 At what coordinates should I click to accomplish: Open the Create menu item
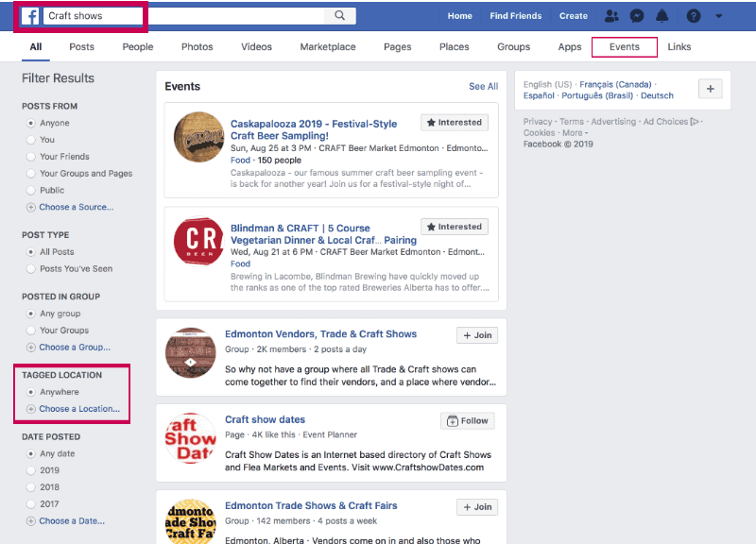[x=574, y=16]
